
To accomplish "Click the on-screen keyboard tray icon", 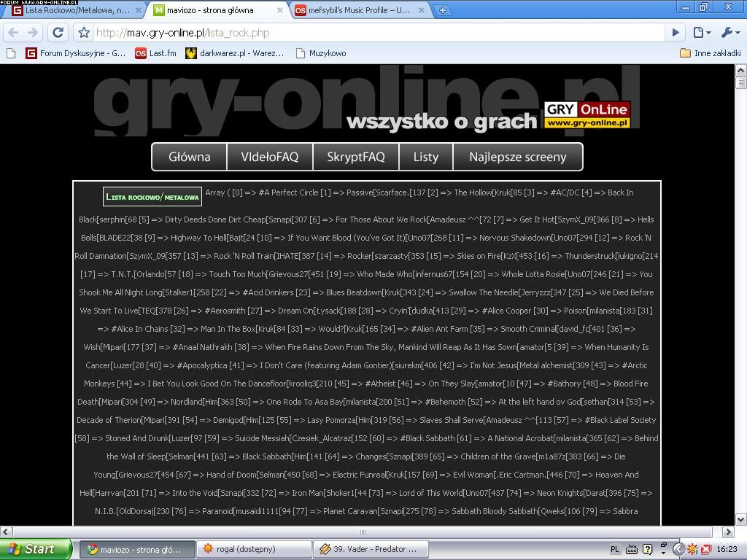I will click(632, 550).
